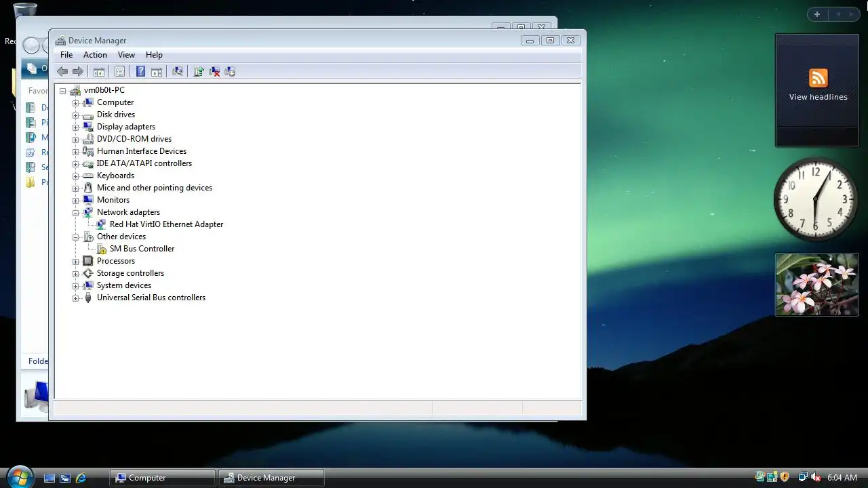Scan for hardware changes via the toolbar
Viewport: 868px width, 488px height.
pos(178,71)
